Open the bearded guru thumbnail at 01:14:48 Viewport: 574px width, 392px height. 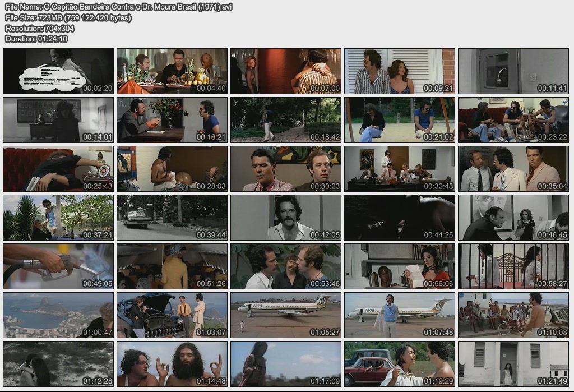click(172, 364)
